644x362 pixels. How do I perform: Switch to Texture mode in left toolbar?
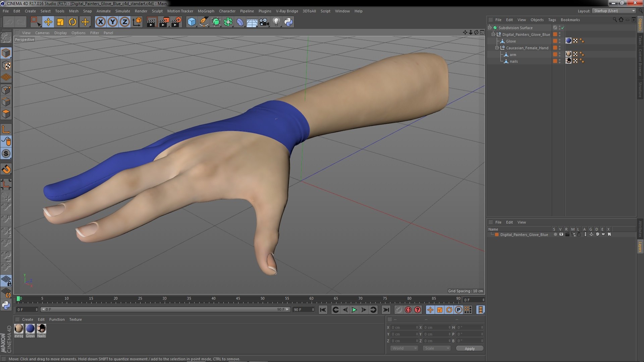6,65
